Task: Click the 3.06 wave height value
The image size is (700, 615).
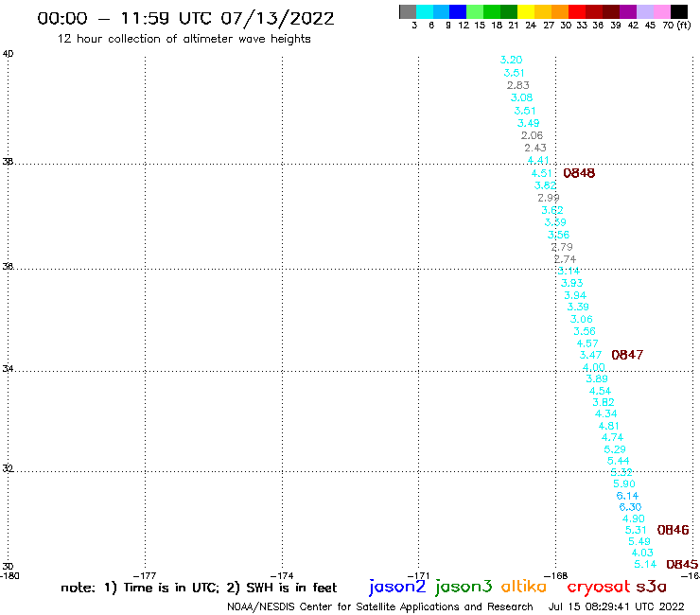Action: pos(581,320)
